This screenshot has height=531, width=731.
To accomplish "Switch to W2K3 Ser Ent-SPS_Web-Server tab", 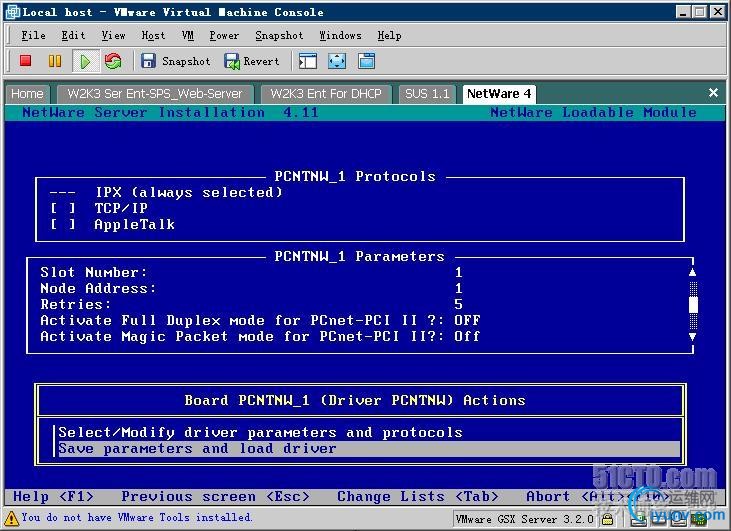I will click(x=155, y=94).
